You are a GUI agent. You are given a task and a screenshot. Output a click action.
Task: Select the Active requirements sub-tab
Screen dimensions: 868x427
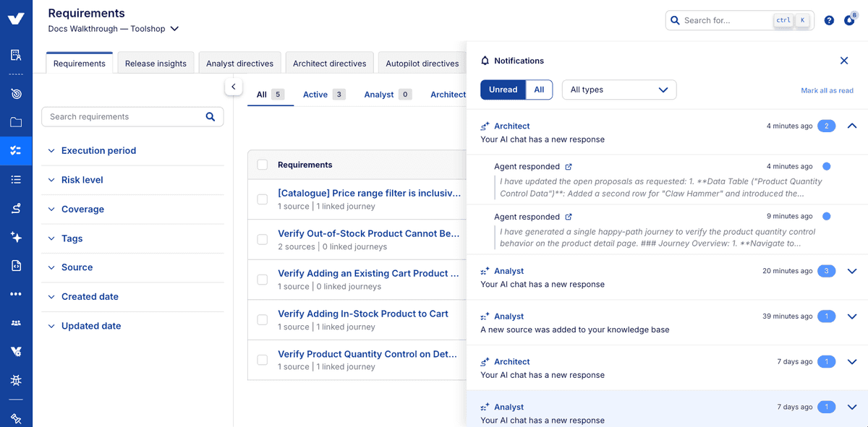pos(324,94)
